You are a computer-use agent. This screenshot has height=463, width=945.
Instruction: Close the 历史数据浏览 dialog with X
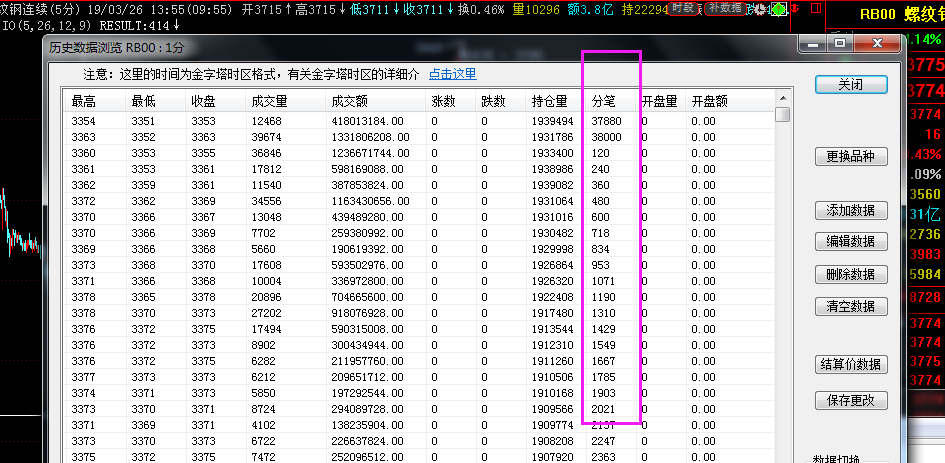(x=877, y=43)
